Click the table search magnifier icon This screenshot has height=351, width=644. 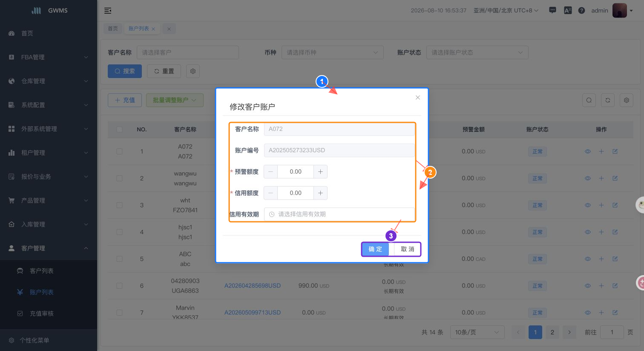[x=589, y=100]
